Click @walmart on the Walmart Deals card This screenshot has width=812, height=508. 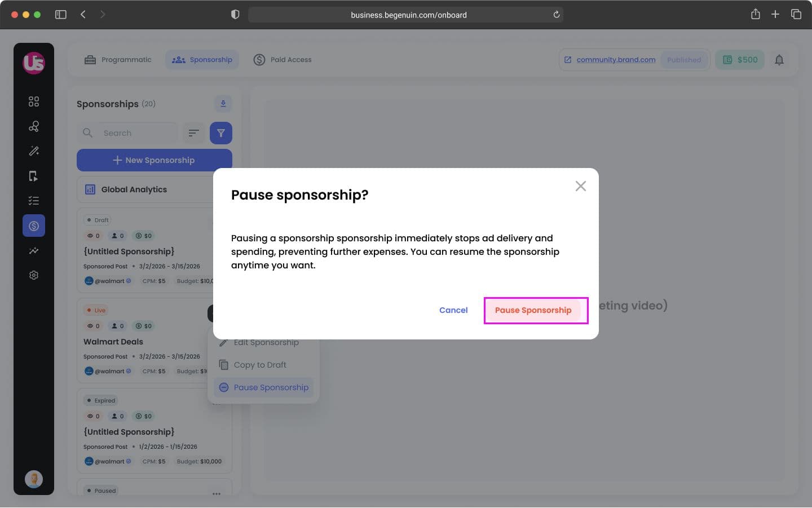click(x=108, y=371)
